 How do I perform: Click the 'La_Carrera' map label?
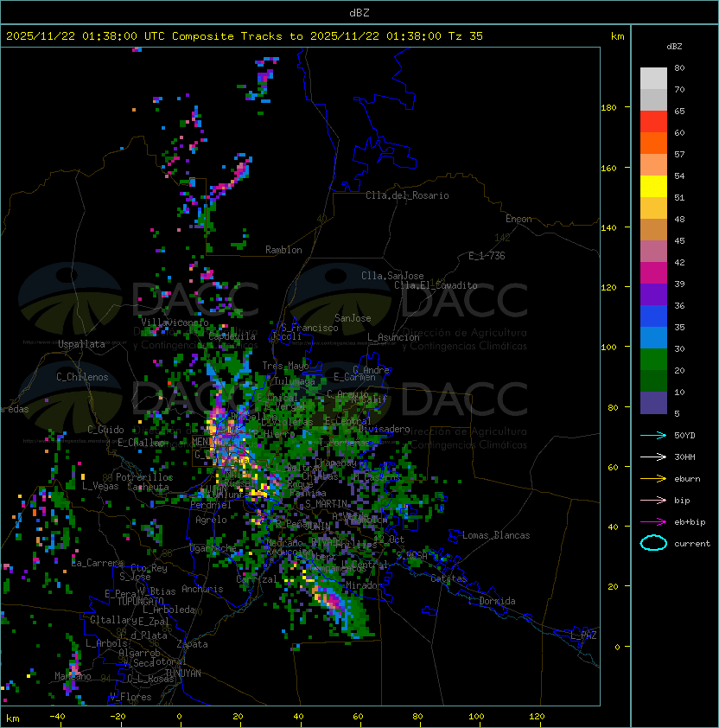(x=97, y=563)
